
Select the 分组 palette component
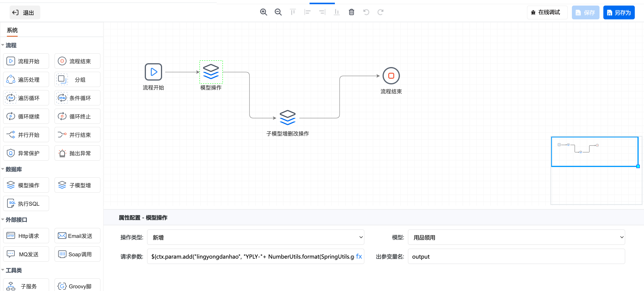(77, 80)
